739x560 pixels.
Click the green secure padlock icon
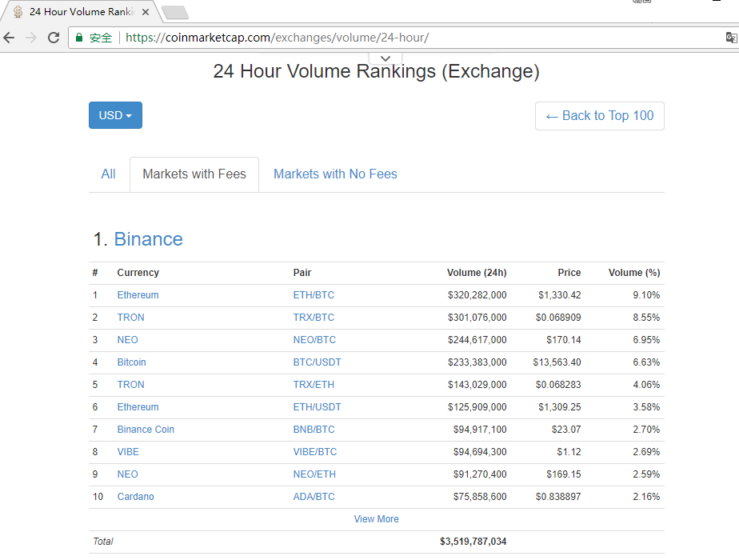[x=79, y=38]
